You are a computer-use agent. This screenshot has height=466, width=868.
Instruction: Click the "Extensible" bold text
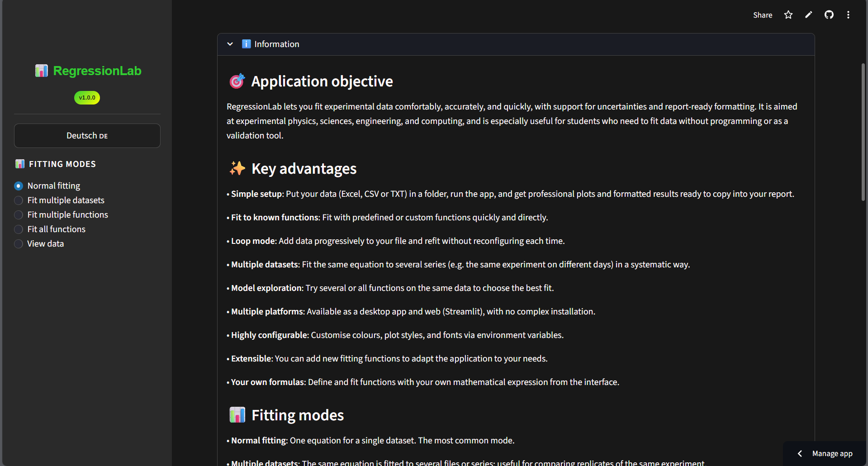251,359
